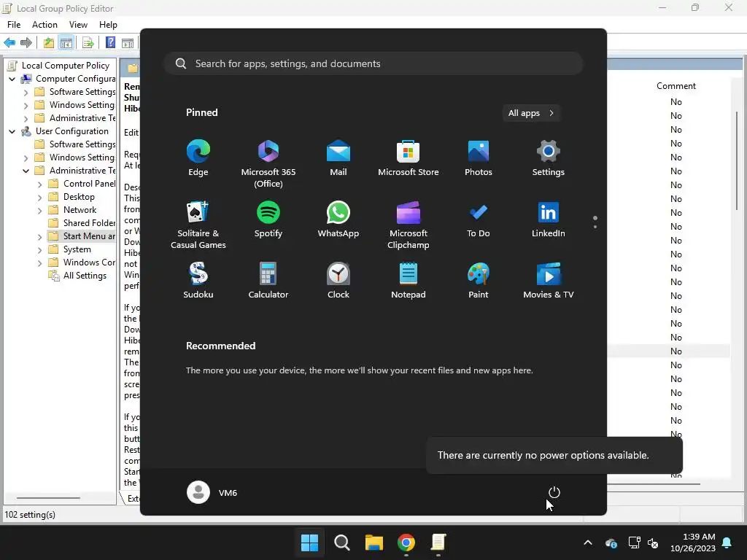
Task: Open the Calculator app
Action: (x=268, y=281)
